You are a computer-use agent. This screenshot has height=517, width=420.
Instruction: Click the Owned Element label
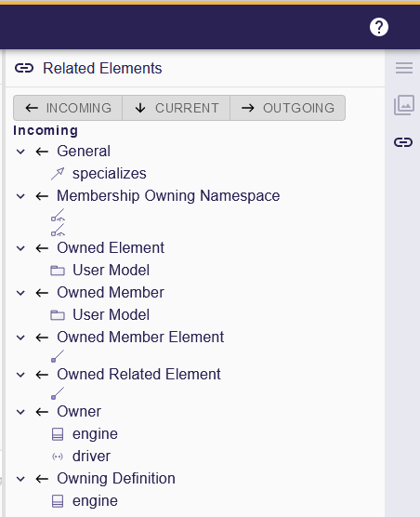111,248
